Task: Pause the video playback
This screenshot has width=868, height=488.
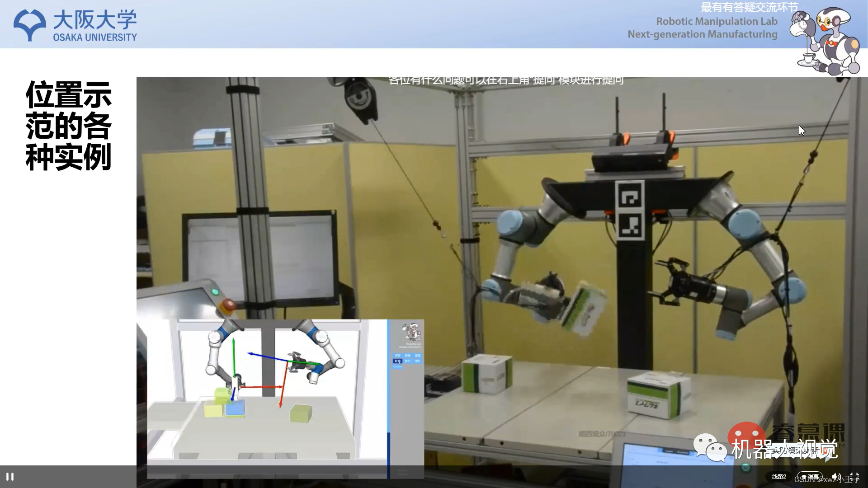Action: (9, 477)
